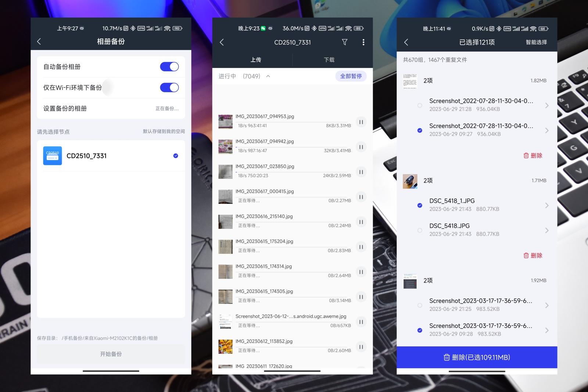Open the DSC_5418 duplicate group thumbnail

[x=410, y=181]
